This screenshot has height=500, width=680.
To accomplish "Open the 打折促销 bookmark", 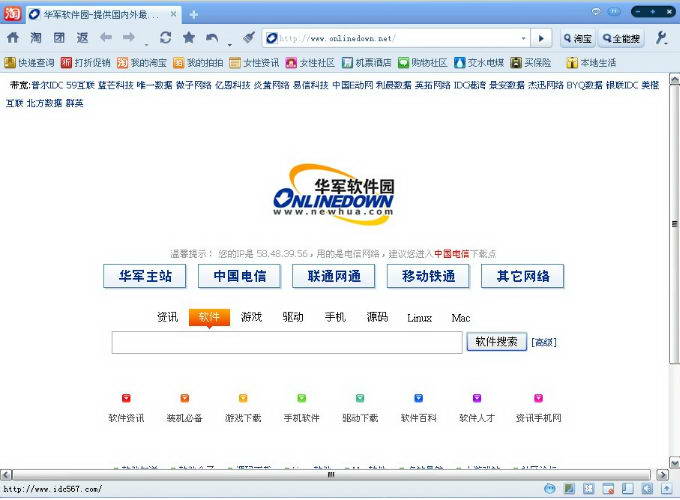I will [x=85, y=63].
